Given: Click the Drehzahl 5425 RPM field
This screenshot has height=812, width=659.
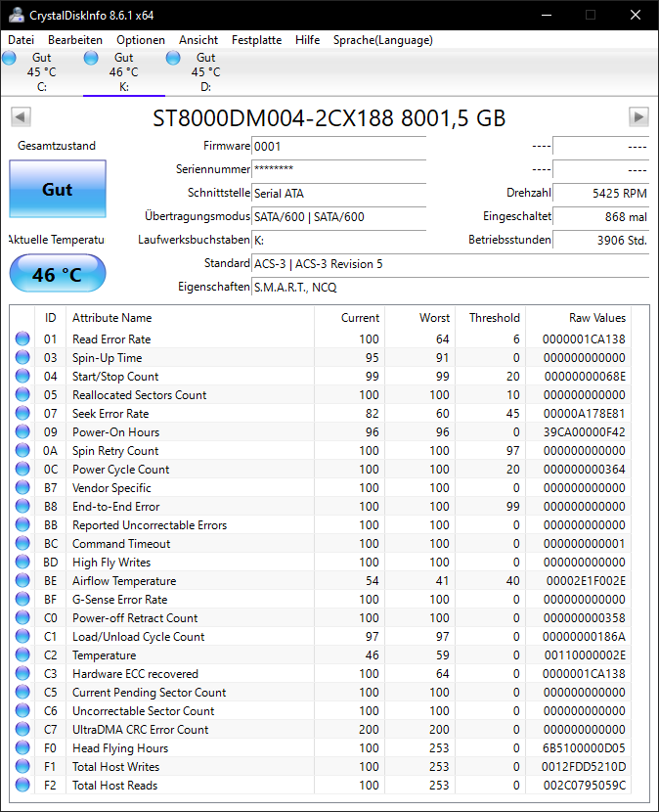Looking at the screenshot, I should pos(600,193).
